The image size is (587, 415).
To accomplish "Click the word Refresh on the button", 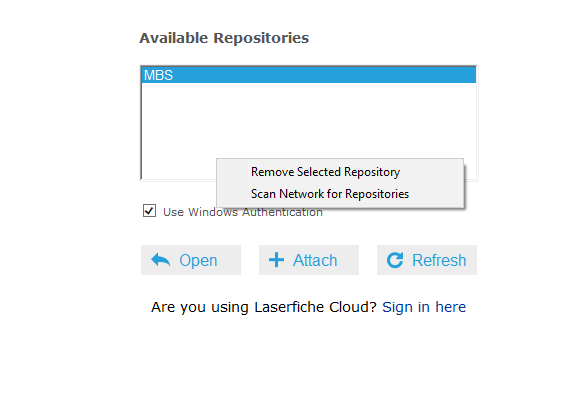I will coord(439,260).
